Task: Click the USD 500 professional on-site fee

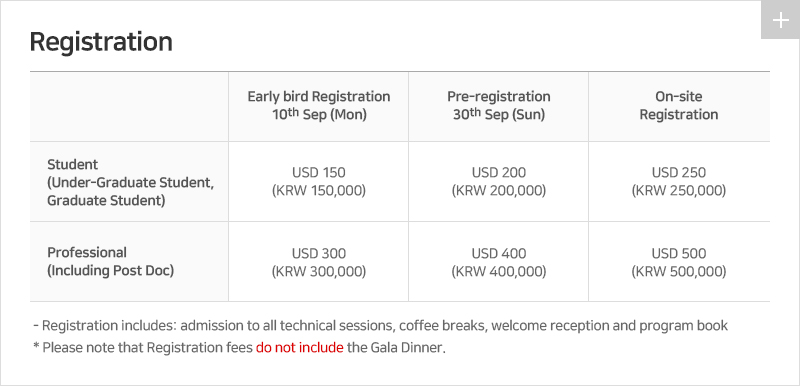Action: [679, 253]
